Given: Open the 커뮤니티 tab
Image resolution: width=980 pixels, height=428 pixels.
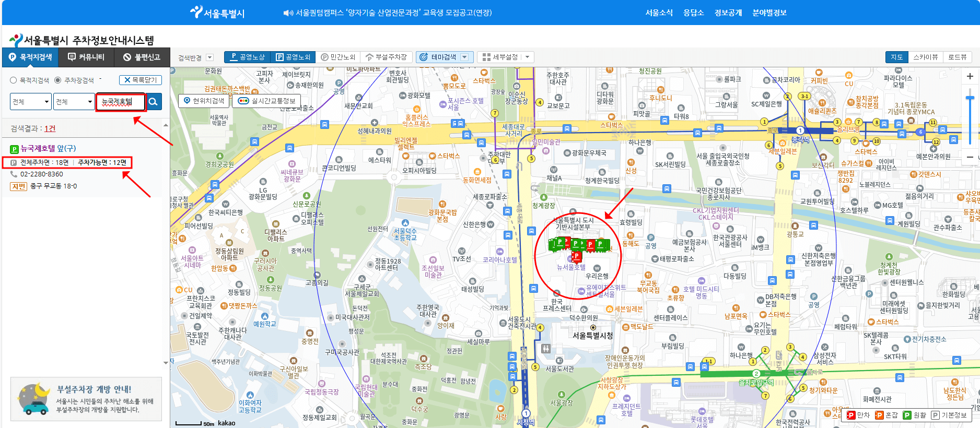Looking at the screenshot, I should [x=86, y=57].
